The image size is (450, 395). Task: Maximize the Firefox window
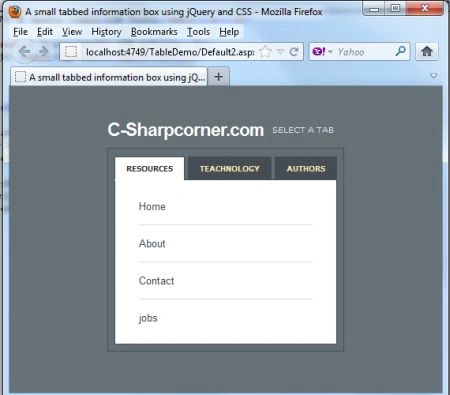[395, 8]
